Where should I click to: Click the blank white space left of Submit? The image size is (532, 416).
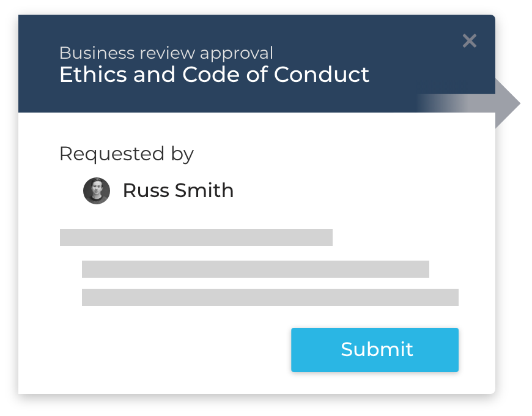(x=169, y=349)
